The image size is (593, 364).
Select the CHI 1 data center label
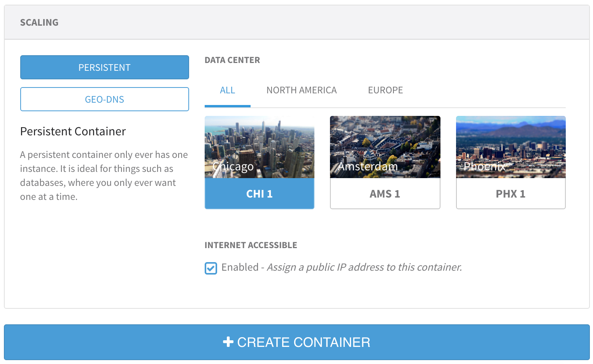(x=260, y=194)
